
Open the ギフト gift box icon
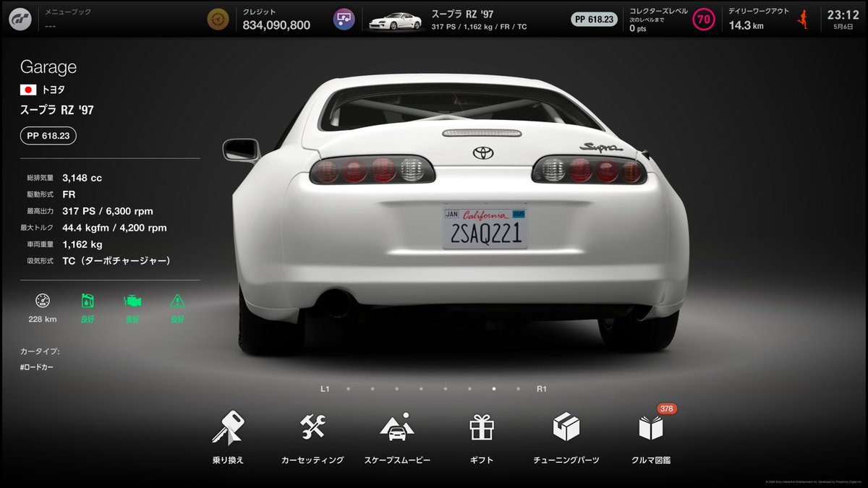[482, 427]
